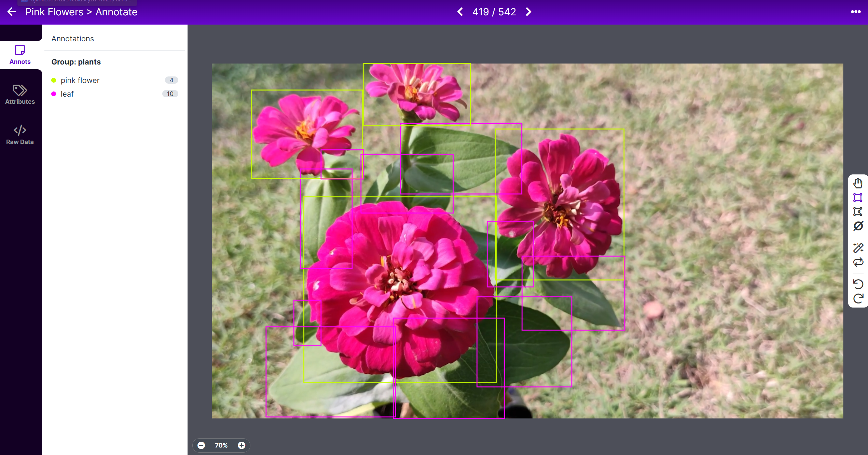Click the repeat previous annotations icon
868x455 pixels.
coord(858,262)
